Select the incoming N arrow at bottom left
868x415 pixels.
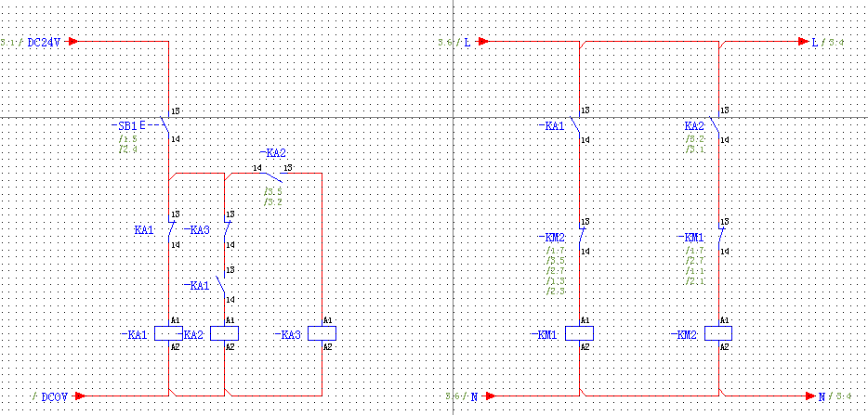point(487,396)
